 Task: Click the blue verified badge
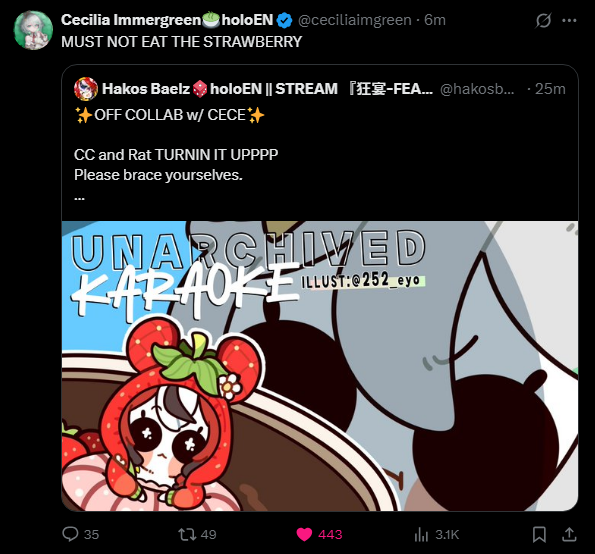click(284, 20)
